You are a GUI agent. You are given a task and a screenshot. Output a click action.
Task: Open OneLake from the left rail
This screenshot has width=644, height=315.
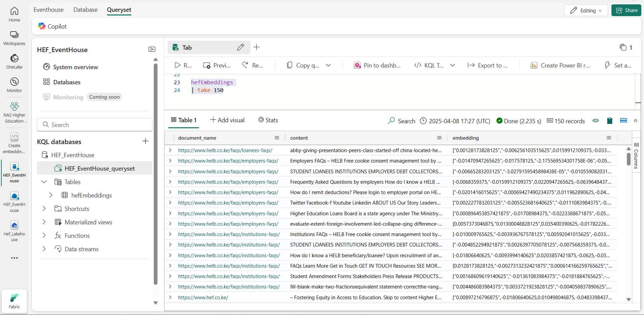tap(14, 62)
